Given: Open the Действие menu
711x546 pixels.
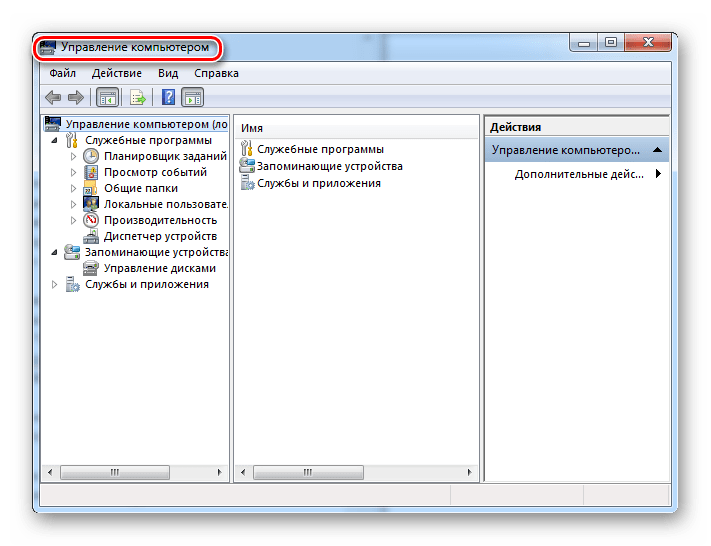Looking at the screenshot, I should click(117, 73).
